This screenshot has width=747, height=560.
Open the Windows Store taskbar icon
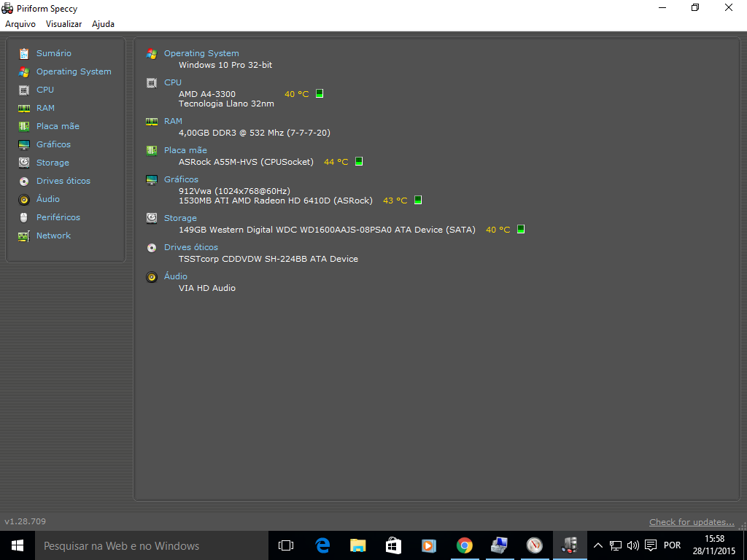(x=393, y=545)
